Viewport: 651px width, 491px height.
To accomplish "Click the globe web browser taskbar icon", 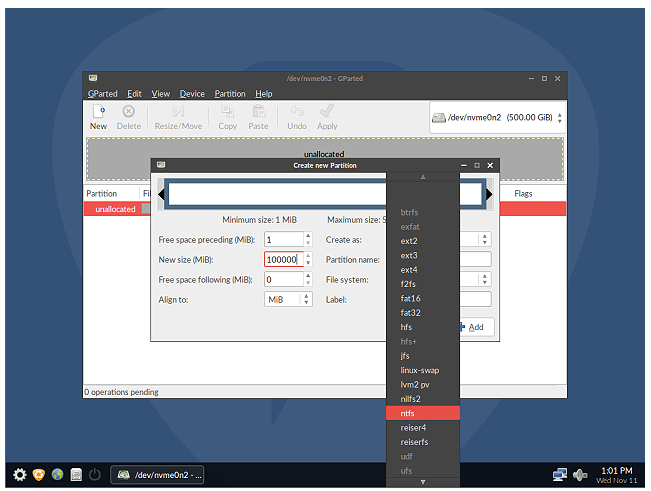I will (57, 474).
